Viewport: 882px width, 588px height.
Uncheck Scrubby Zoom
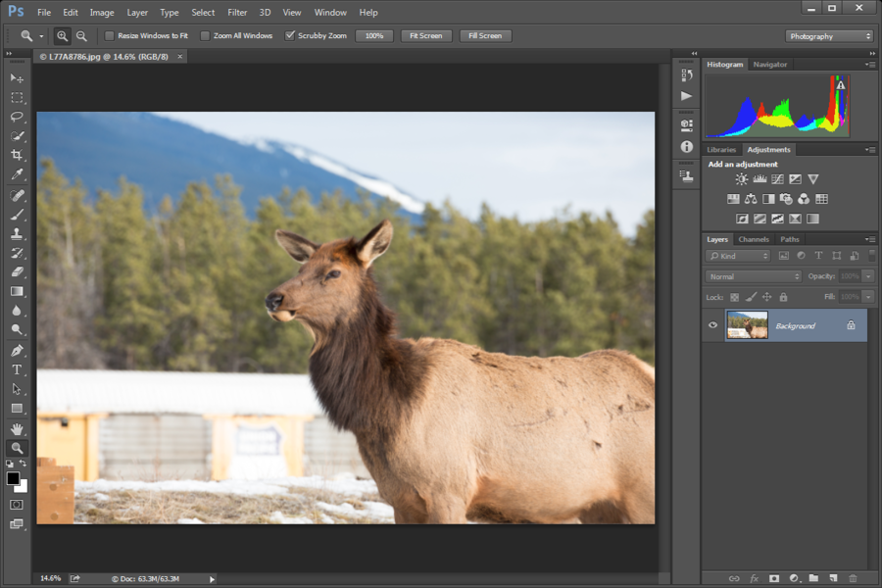tap(290, 35)
